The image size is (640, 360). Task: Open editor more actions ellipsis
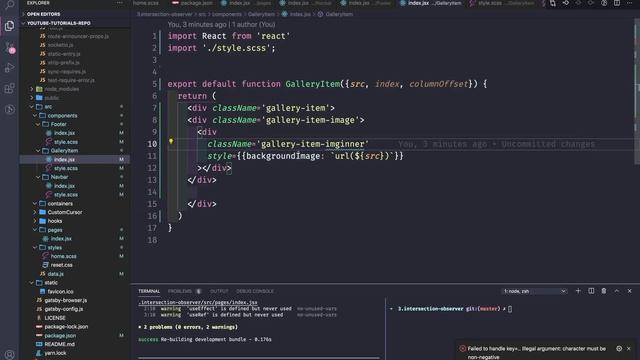[x=630, y=3]
